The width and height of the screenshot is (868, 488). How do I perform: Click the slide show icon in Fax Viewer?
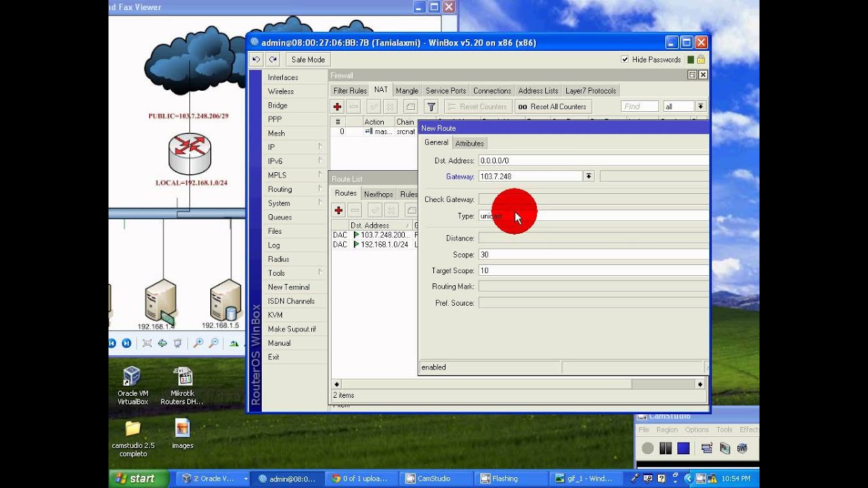tap(178, 344)
